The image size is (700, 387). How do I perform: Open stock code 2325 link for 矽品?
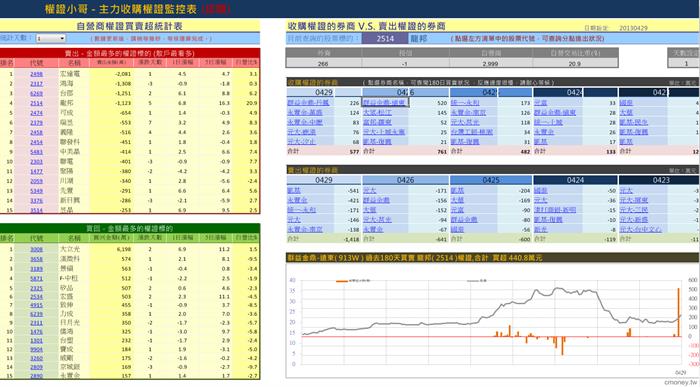(37, 288)
